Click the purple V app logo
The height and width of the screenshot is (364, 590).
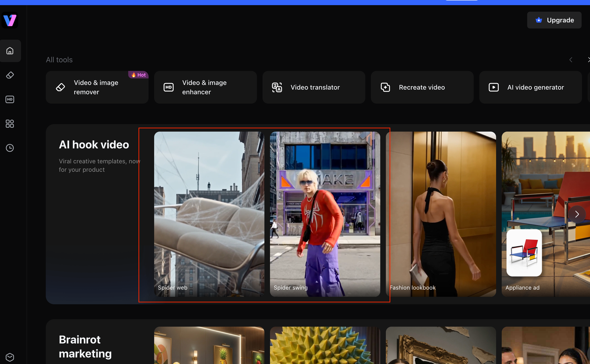(x=10, y=20)
